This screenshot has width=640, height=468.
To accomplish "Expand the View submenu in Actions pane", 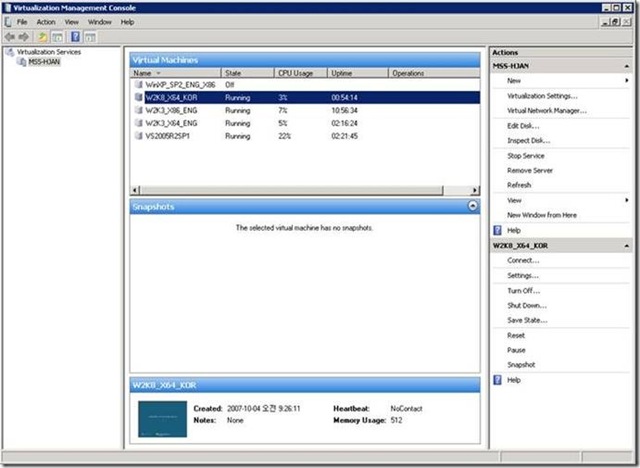I will click(627, 200).
